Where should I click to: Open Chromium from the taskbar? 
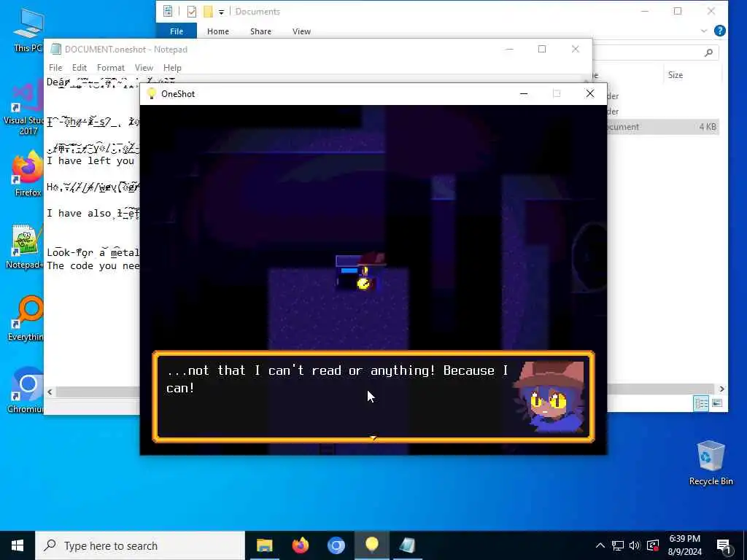(336, 545)
